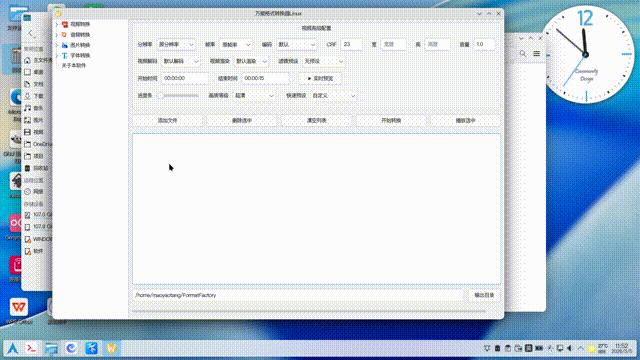The width and height of the screenshot is (640, 360).
Task: Open the terminal from the taskbar
Action: pos(32,348)
